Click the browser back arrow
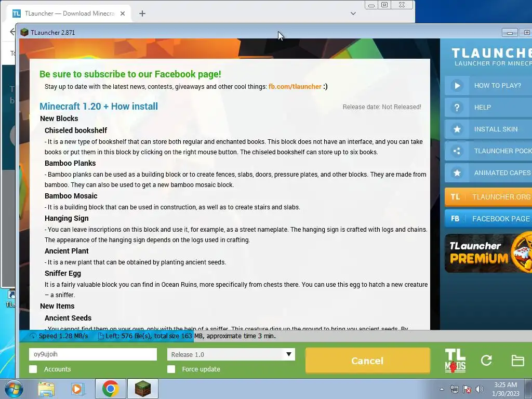Screen dimensions: 532x399 coord(12,32)
